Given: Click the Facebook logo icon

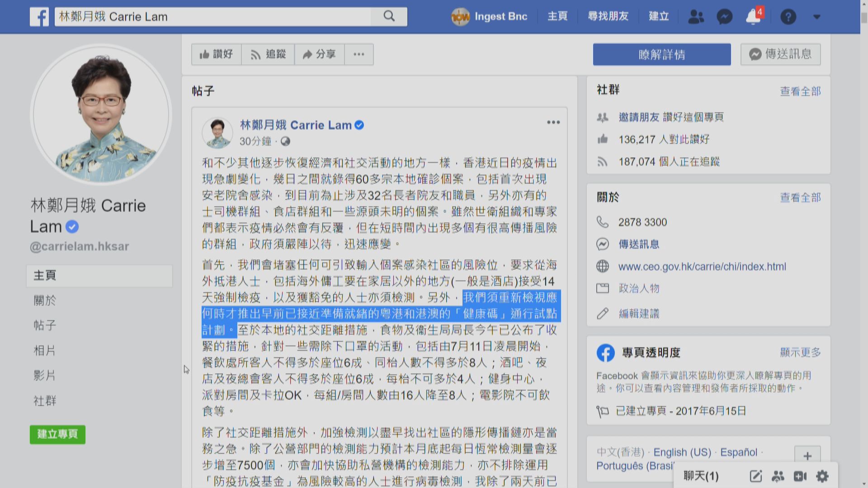Looking at the screenshot, I should coord(39,17).
